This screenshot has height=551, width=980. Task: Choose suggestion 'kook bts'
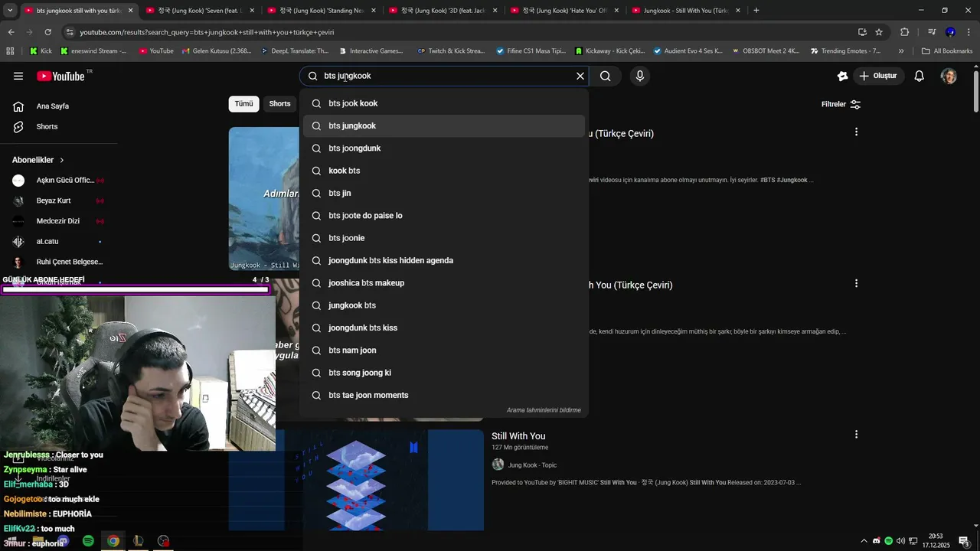tap(444, 171)
